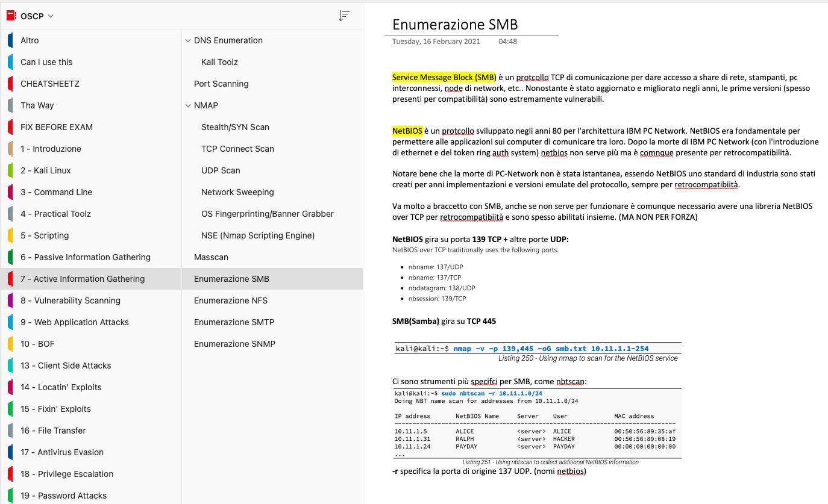Open the FIX BEFORE EXAM section
828x504 pixels.
click(91, 127)
